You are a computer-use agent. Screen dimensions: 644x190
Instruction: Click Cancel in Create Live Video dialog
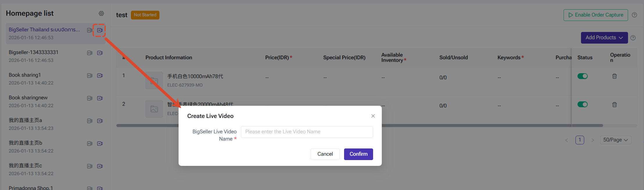325,154
